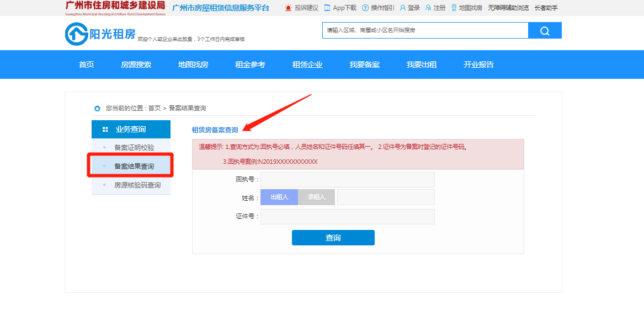Click the 业务查询 grid icon
This screenshot has width=644, height=311.
click(x=105, y=129)
